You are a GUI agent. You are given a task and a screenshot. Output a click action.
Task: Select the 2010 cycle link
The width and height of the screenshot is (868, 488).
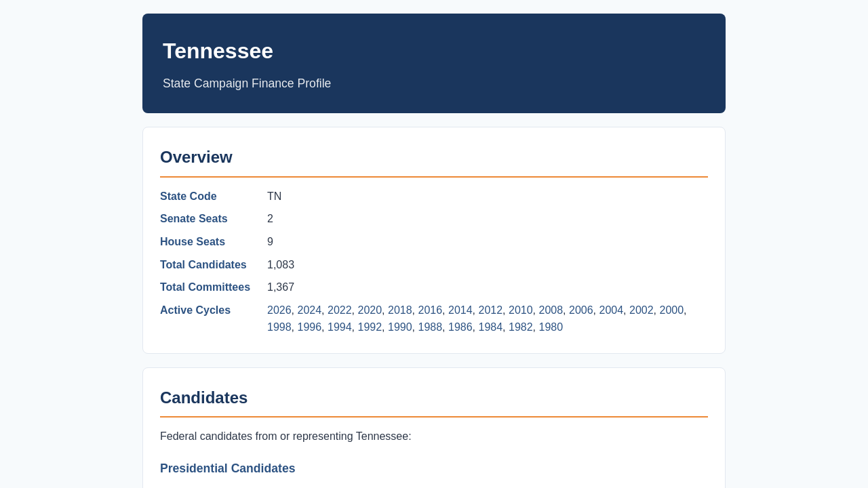tap(521, 310)
